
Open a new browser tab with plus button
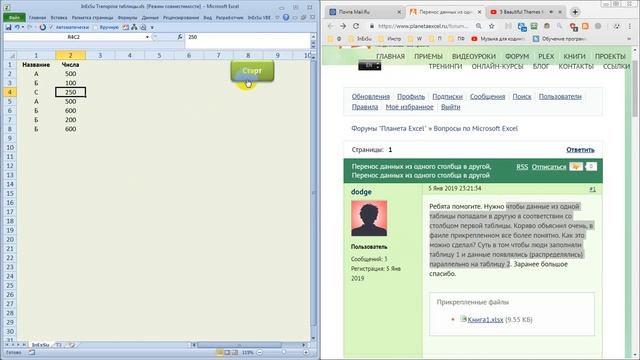pyautogui.click(x=575, y=12)
